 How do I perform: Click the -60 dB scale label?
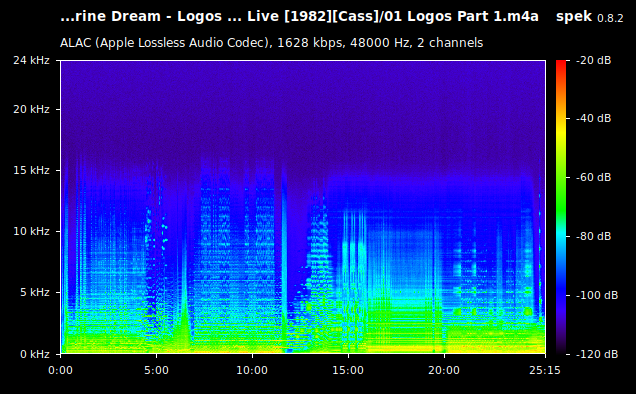[593, 177]
